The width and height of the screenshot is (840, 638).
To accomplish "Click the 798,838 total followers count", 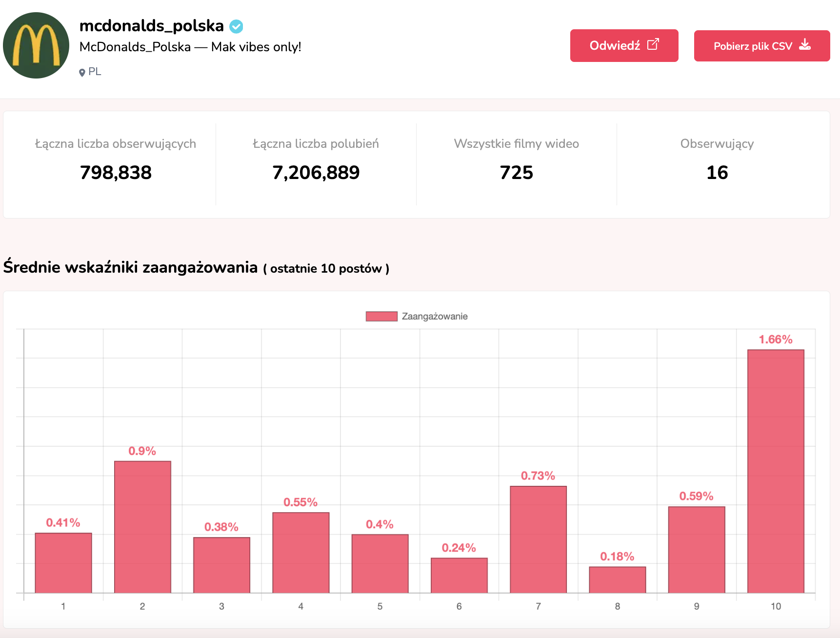I will point(116,173).
